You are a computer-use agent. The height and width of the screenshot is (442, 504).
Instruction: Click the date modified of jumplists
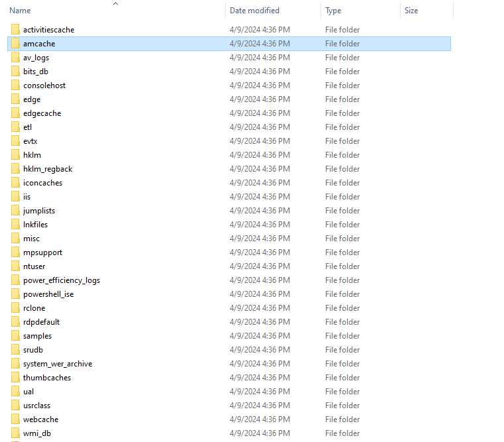tap(260, 210)
